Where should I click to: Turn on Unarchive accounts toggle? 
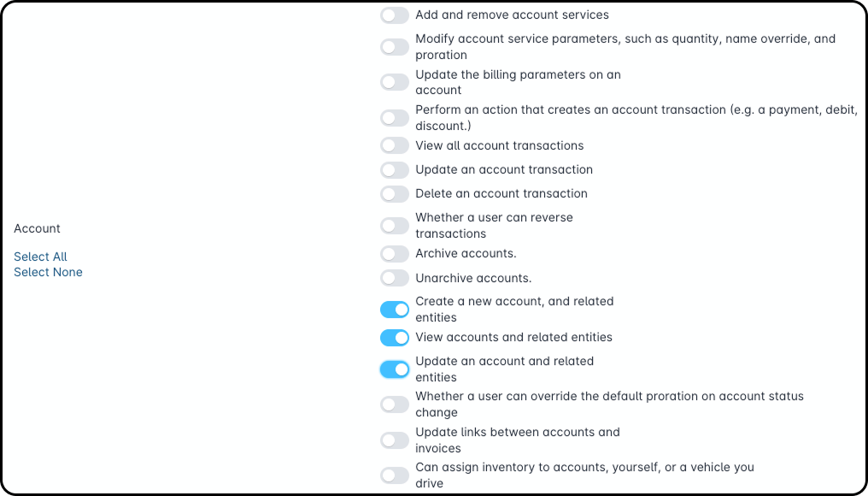coord(395,278)
